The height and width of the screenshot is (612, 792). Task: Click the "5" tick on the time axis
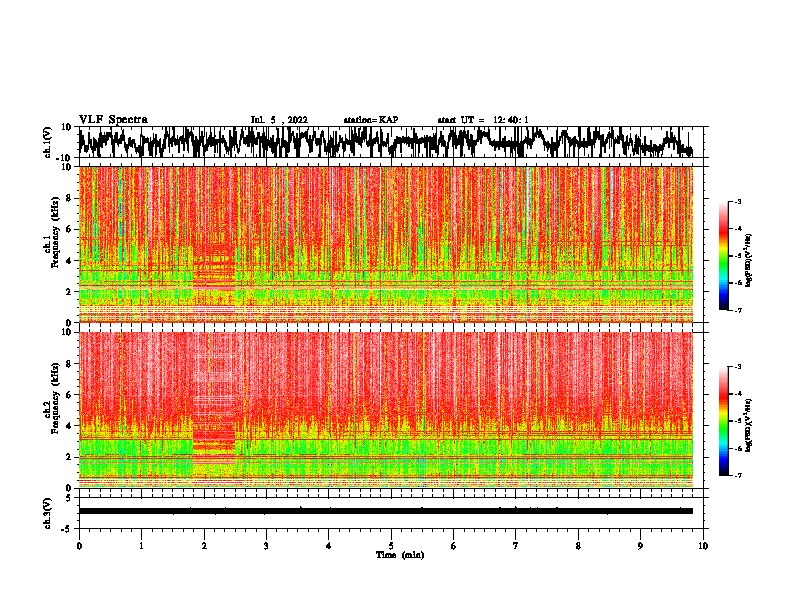click(x=391, y=546)
